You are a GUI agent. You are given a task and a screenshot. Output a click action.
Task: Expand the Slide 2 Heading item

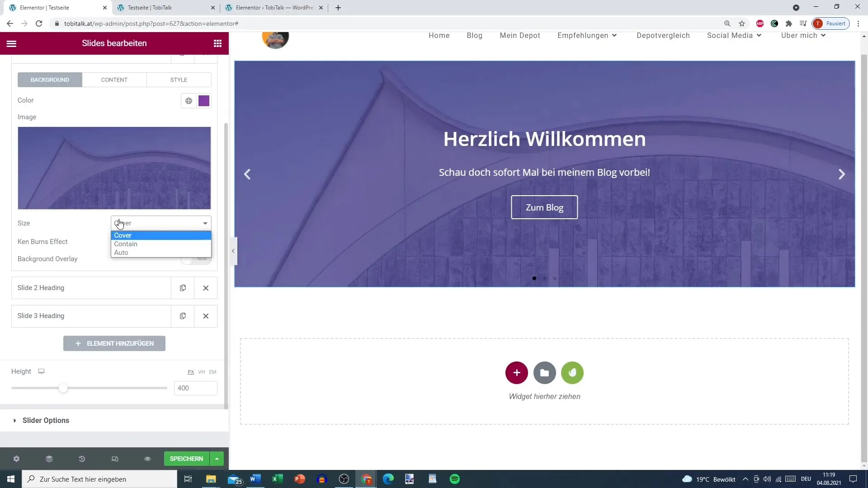click(x=91, y=288)
